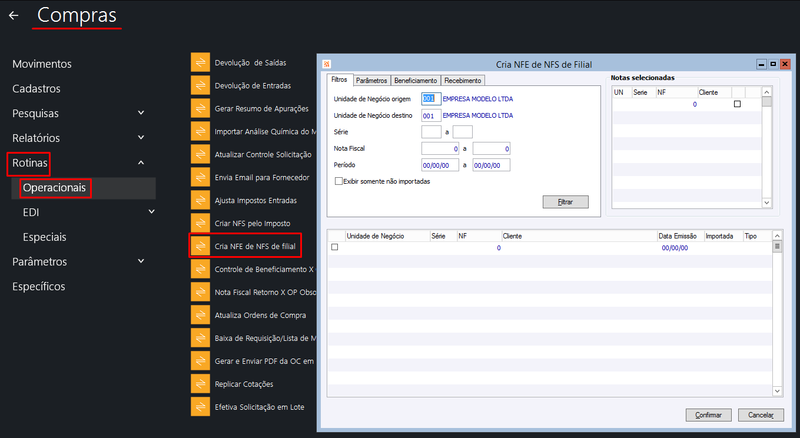Image resolution: width=800 pixels, height=438 pixels.
Task: Click Notas selecionadas scrollbar up arrow
Action: (x=766, y=92)
